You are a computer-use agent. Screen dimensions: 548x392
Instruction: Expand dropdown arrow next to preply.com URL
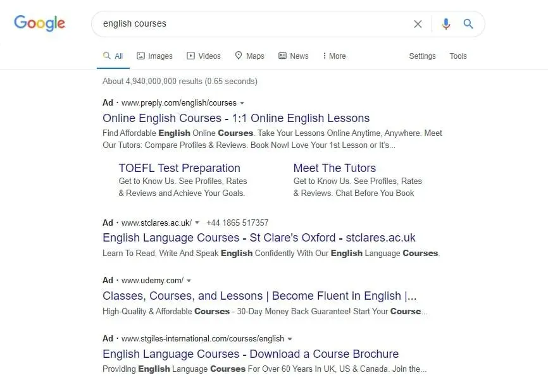click(x=242, y=103)
